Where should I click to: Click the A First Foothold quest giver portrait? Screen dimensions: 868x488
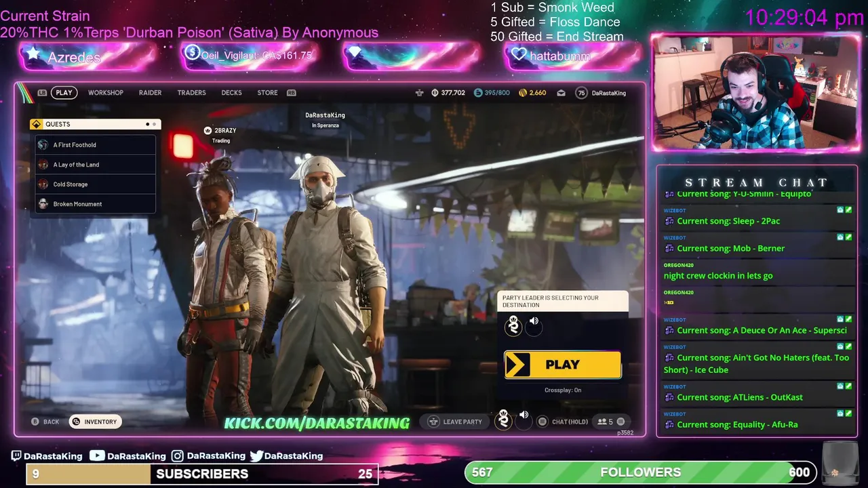pos(43,145)
